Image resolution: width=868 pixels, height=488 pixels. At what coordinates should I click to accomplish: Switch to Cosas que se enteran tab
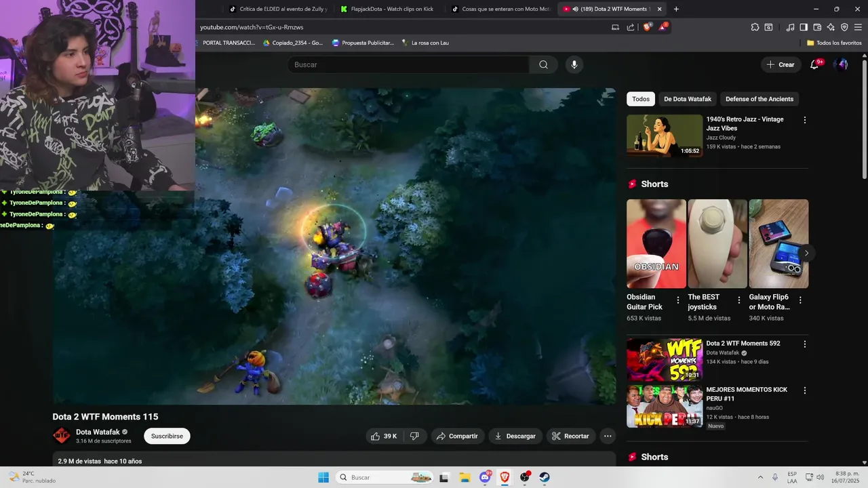point(500,9)
